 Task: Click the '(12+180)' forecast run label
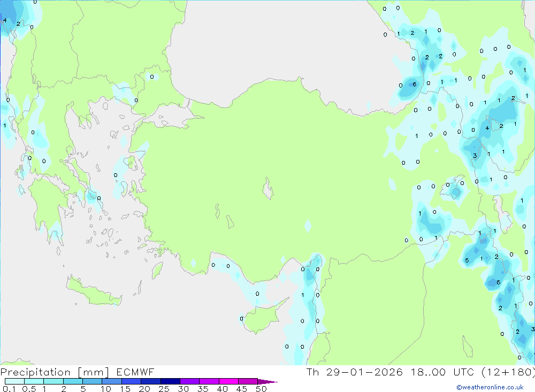[x=508, y=372]
